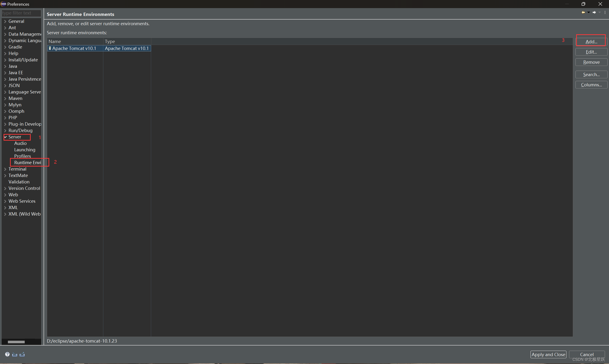Click the Add... button
Screen dimensions: 609x364
[x=591, y=42]
